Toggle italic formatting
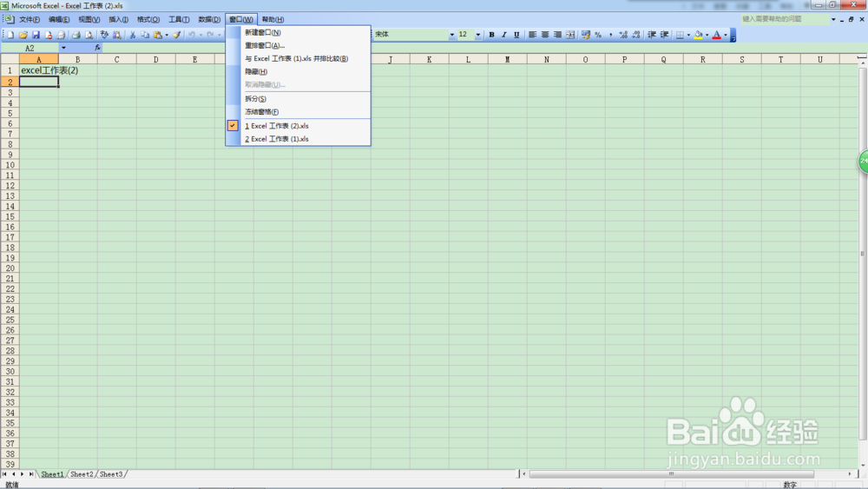The image size is (868, 489). [x=503, y=35]
